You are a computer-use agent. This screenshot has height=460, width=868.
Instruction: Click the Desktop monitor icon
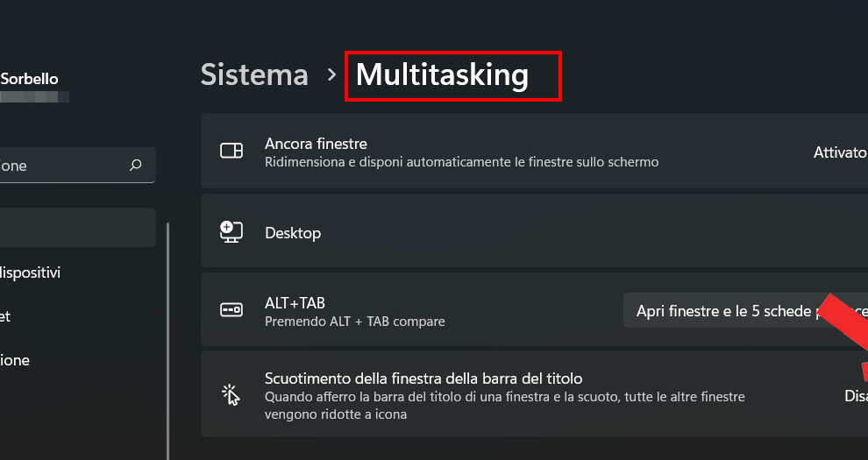pos(231,232)
